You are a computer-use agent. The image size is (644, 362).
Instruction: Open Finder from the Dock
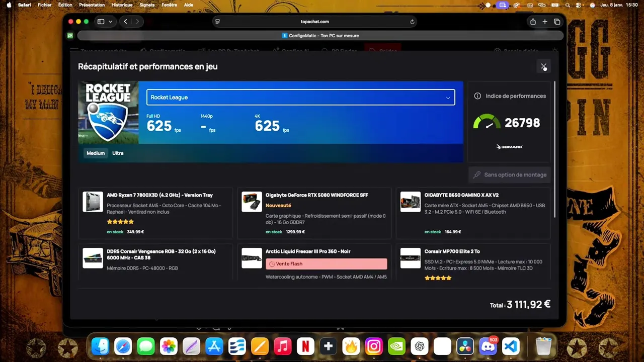tap(100, 346)
